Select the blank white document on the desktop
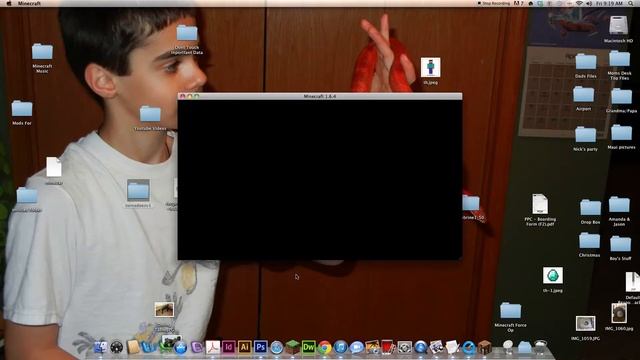This screenshot has height=360, width=640. coord(54,167)
